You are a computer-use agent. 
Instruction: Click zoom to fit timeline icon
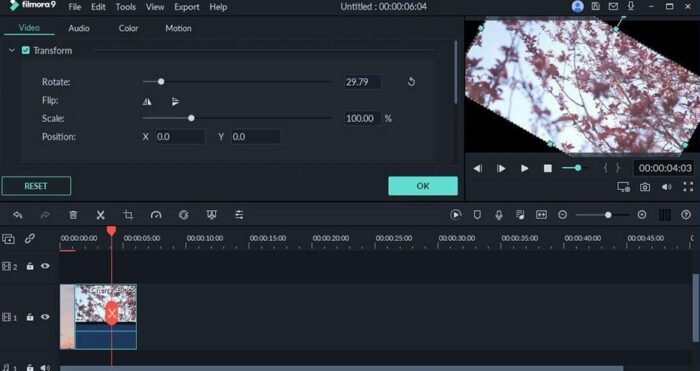(x=542, y=215)
